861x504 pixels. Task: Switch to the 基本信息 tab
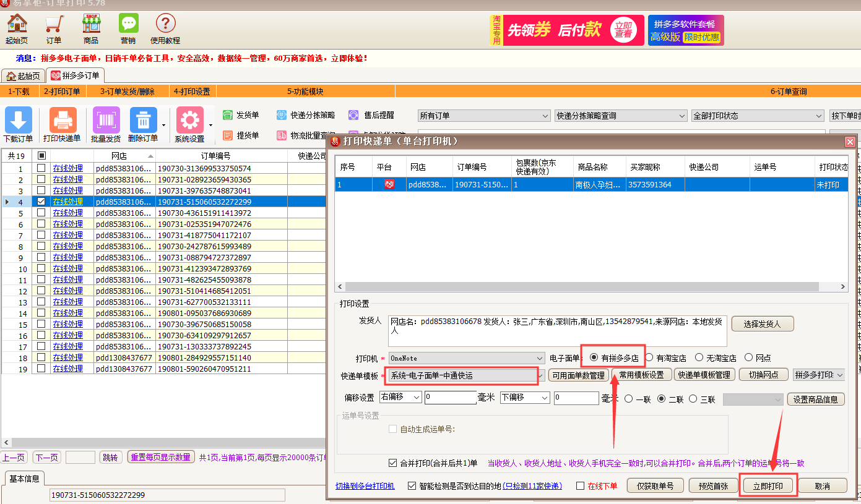point(25,479)
